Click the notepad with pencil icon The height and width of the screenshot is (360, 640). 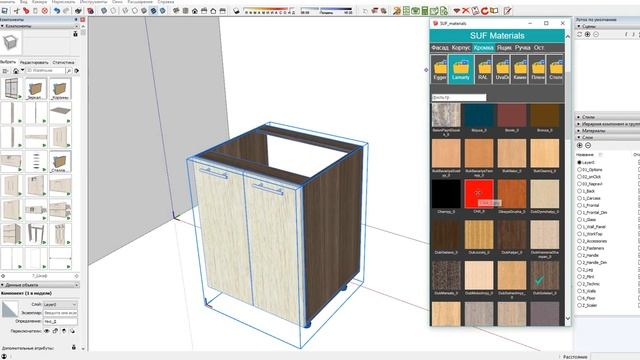pos(507,11)
